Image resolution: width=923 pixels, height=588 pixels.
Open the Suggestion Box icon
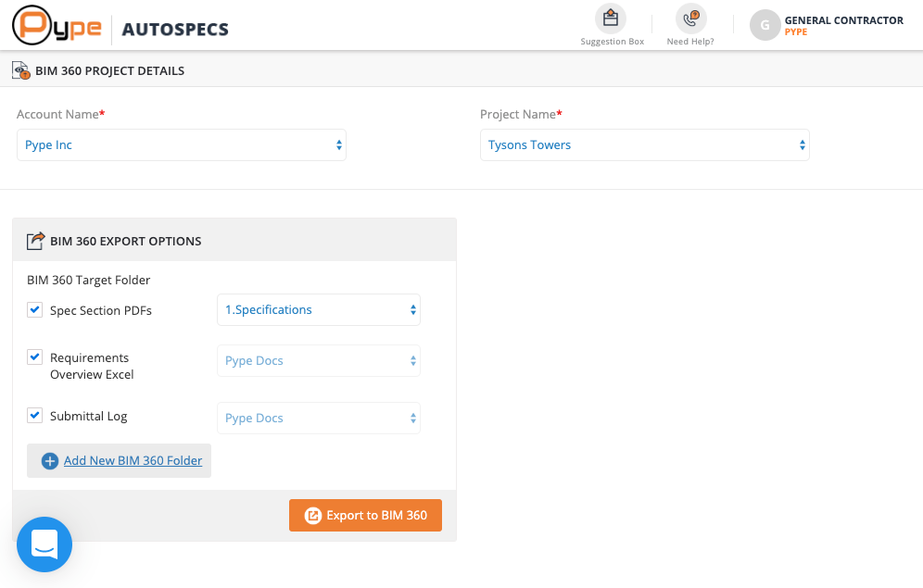(x=611, y=19)
